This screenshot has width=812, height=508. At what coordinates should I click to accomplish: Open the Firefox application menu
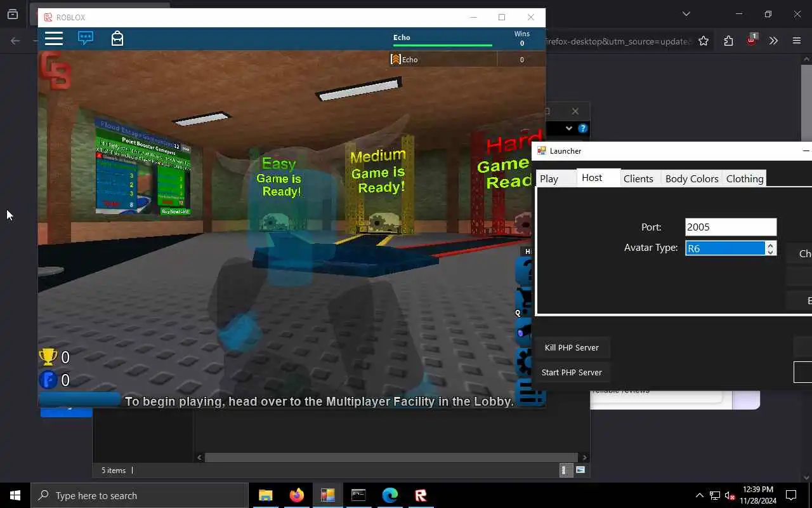click(797, 41)
